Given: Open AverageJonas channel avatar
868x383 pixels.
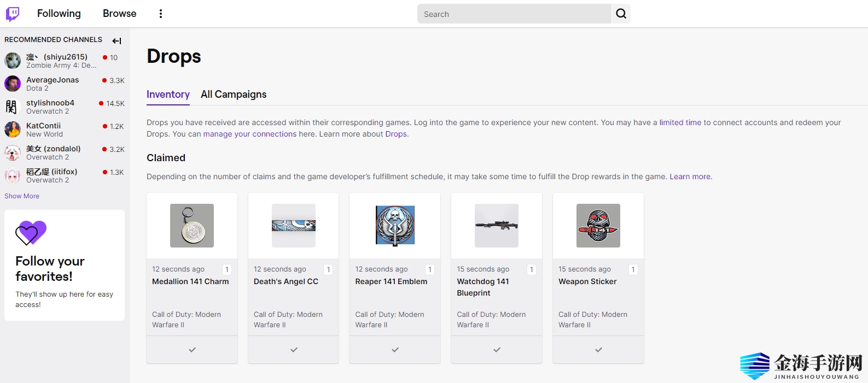Looking at the screenshot, I should pyautogui.click(x=13, y=84).
